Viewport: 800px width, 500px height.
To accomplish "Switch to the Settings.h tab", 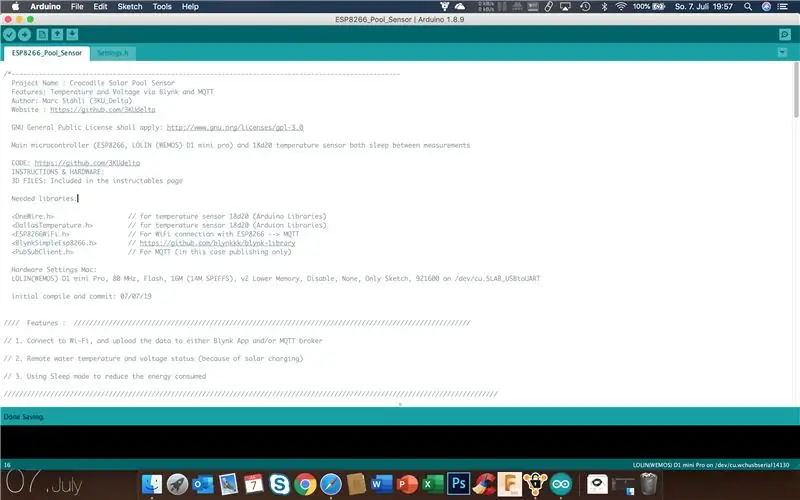I will click(113, 53).
